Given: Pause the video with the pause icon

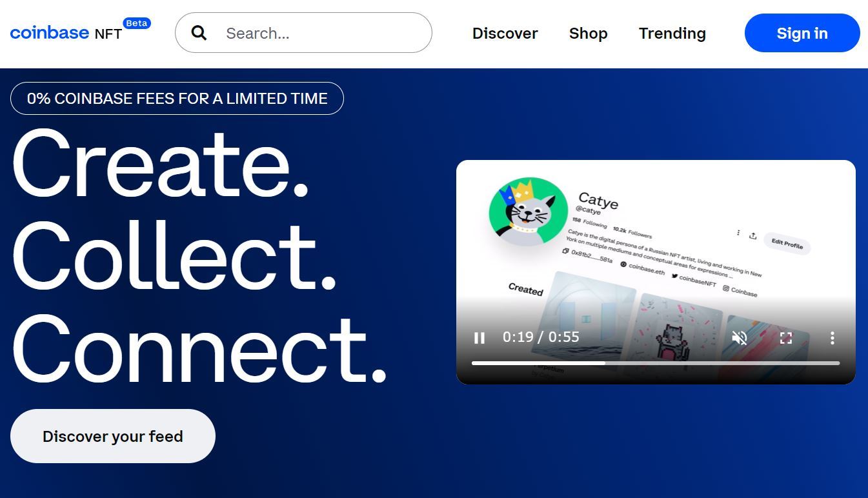Looking at the screenshot, I should click(479, 337).
